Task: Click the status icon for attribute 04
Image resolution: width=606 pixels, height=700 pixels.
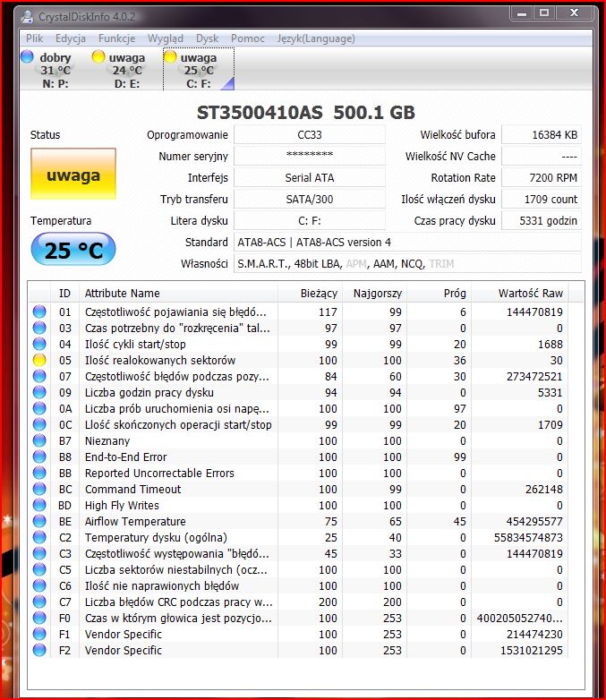Action: pos(39,344)
